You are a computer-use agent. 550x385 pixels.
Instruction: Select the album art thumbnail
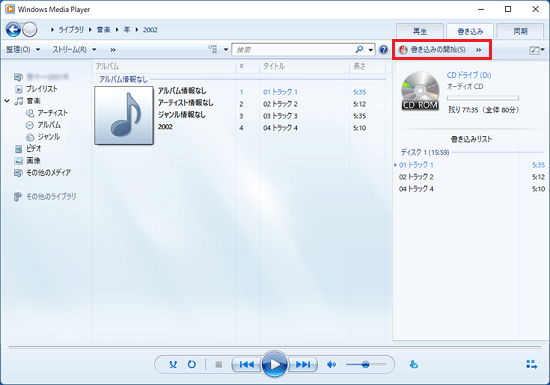[124, 115]
